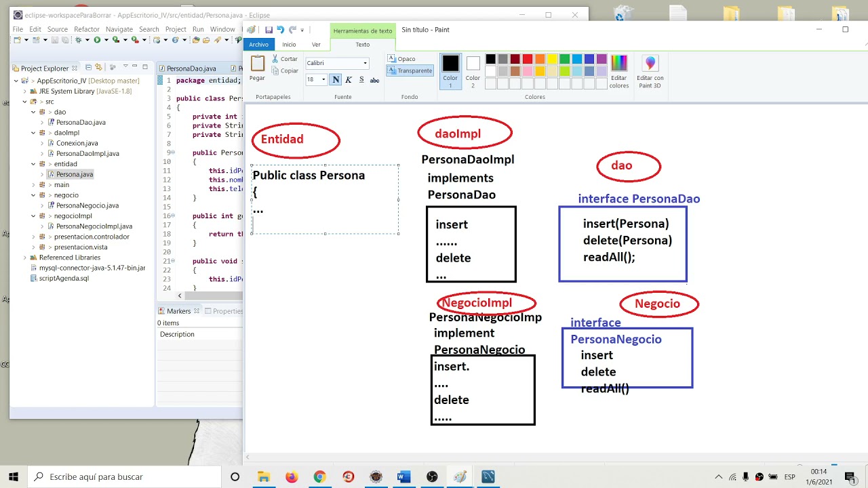Toggle Negrita bold N button
868x488 pixels.
tap(336, 79)
